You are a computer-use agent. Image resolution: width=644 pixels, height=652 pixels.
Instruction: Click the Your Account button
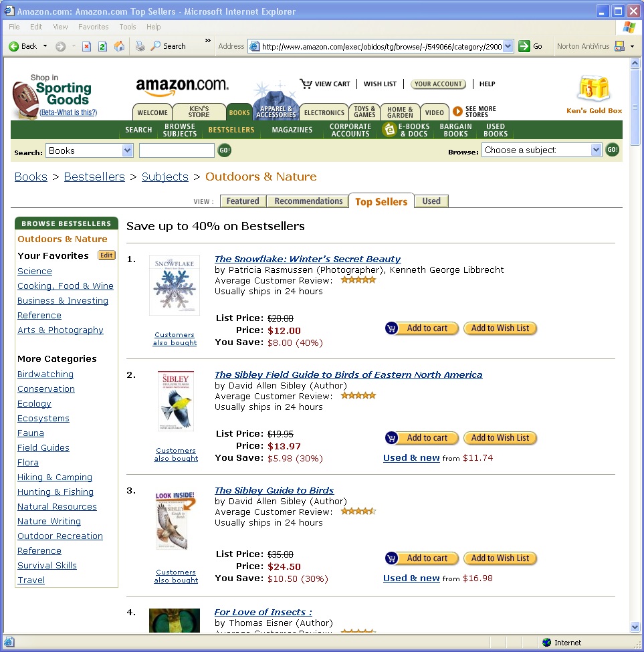tap(438, 84)
